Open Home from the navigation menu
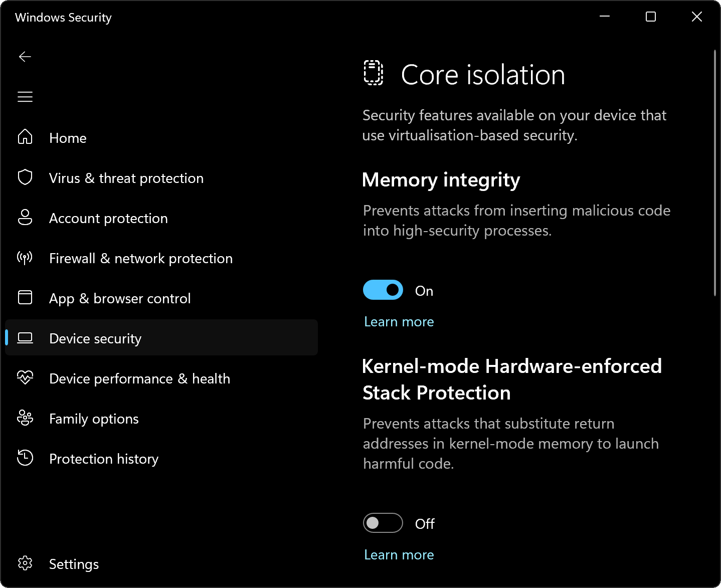721x588 pixels. point(68,138)
